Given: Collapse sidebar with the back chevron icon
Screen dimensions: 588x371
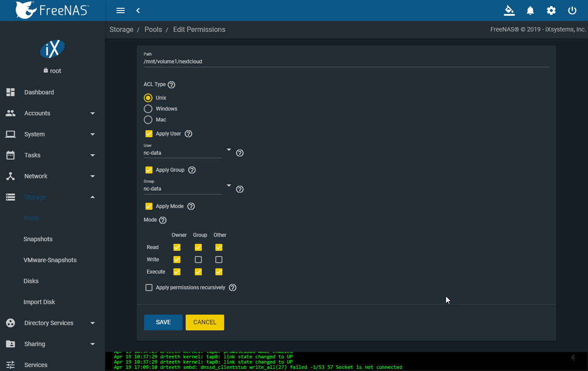Looking at the screenshot, I should [x=138, y=10].
